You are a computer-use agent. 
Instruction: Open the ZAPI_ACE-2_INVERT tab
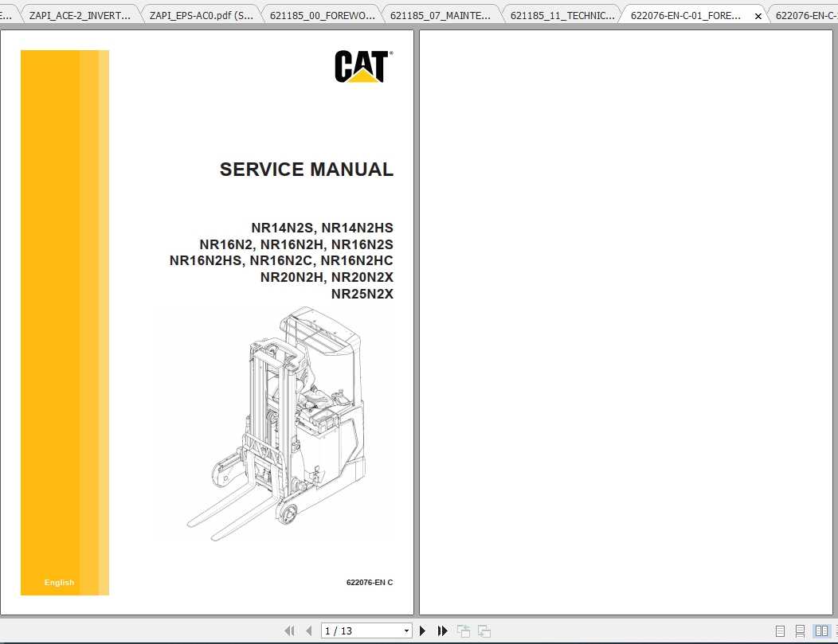(80, 14)
